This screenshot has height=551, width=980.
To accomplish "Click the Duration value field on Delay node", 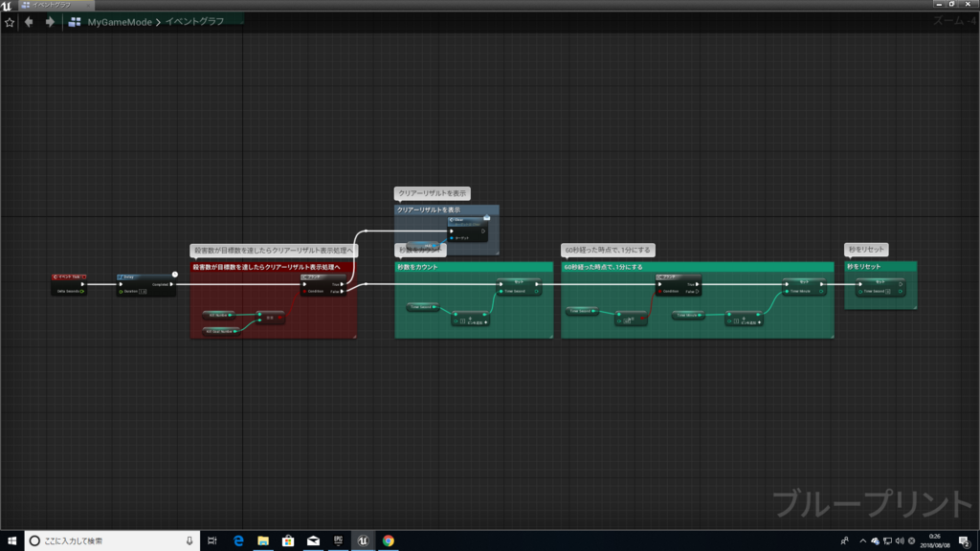I will (143, 291).
